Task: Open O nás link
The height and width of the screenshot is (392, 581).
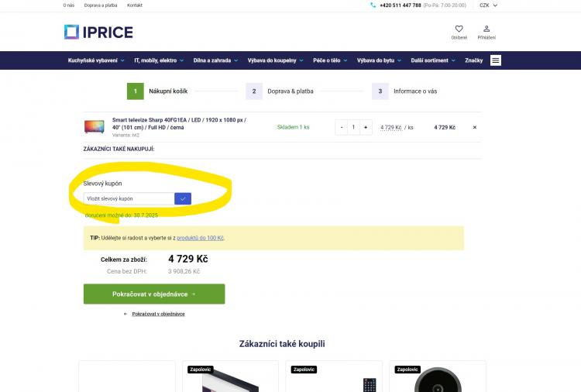Action: (68, 5)
